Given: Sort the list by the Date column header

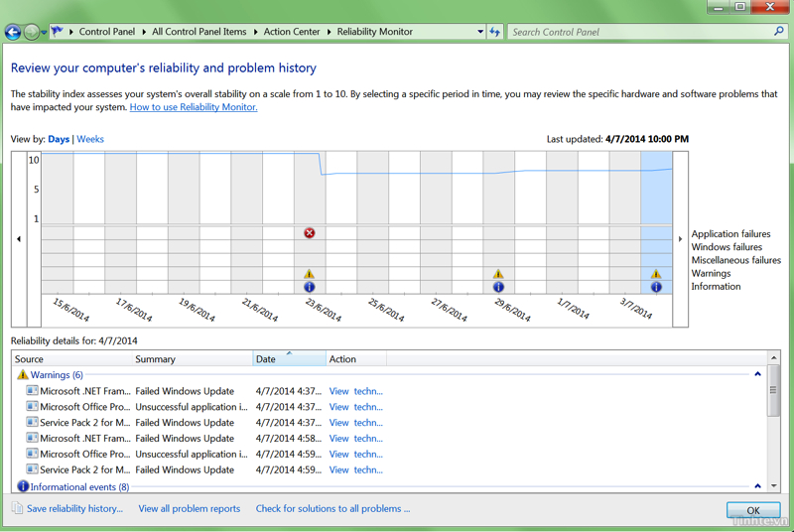Looking at the screenshot, I should (x=288, y=359).
